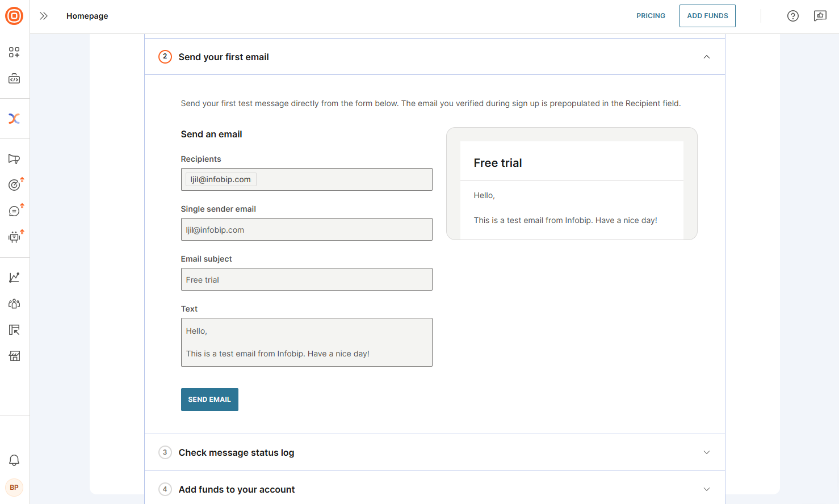Screen dimensions: 839x504
Task: Open the Content templates icon in sidebar
Action: click(14, 330)
